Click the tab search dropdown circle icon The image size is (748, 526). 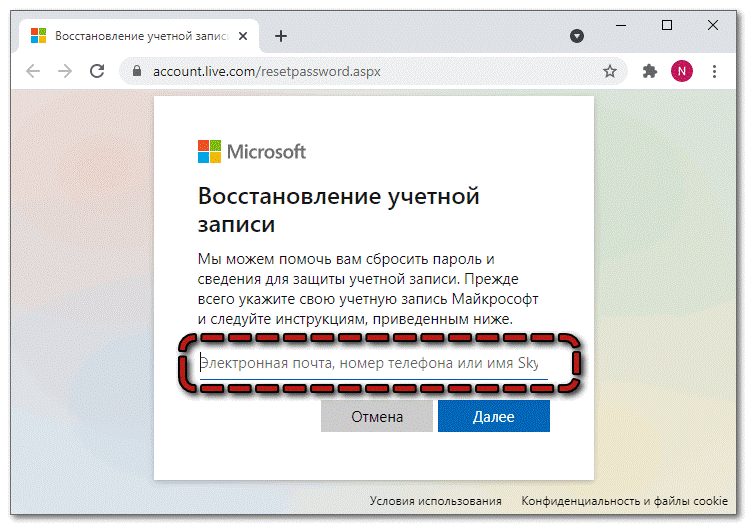pos(577,36)
